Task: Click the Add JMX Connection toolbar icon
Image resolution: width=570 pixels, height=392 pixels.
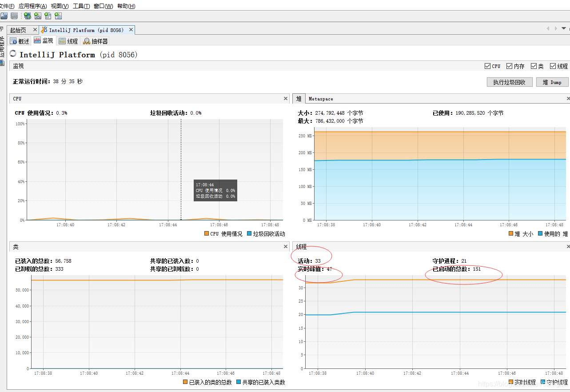Action: coord(37,16)
